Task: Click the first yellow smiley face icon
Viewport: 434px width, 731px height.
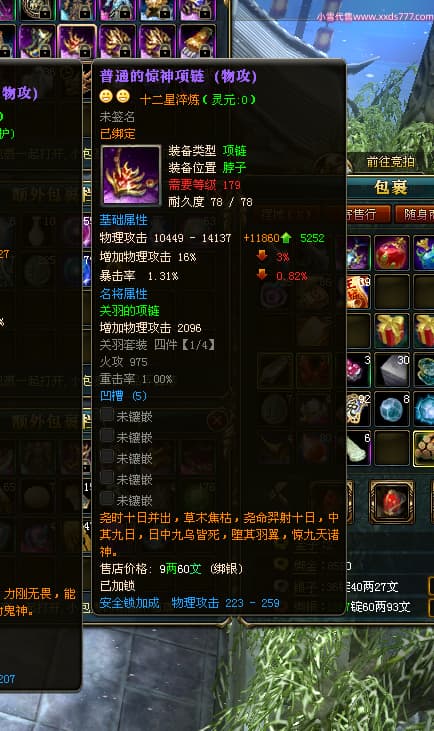Action: click(x=106, y=97)
